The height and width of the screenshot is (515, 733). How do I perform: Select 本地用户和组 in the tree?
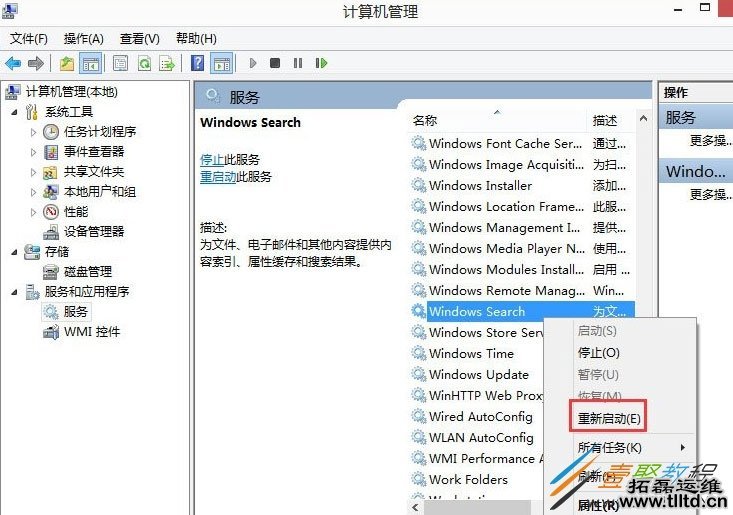point(100,192)
